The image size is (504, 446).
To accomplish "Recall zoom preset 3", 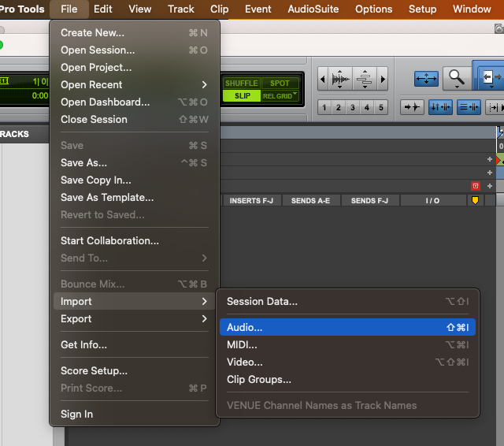I will click(353, 107).
